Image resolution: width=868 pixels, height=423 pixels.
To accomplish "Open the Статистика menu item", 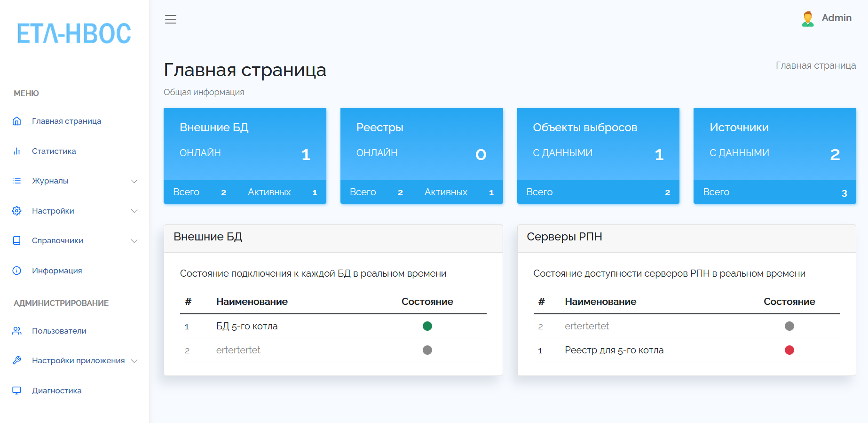I will [54, 151].
